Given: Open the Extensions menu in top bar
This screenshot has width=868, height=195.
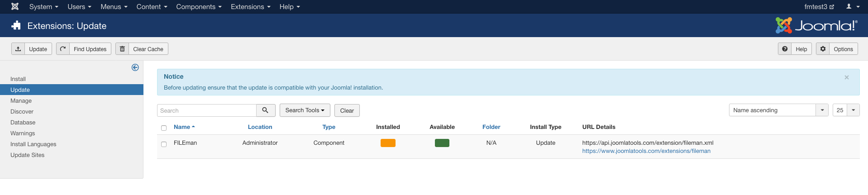Looking at the screenshot, I should point(250,7).
